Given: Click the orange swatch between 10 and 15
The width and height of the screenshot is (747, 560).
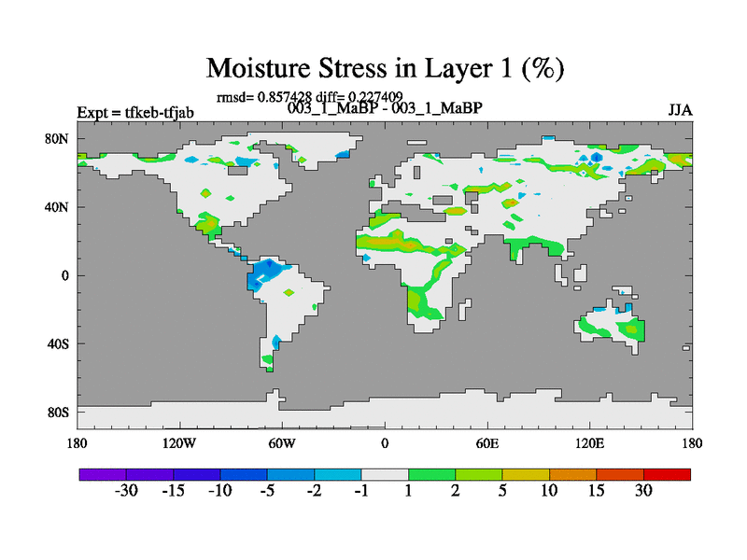Looking at the screenshot, I should click(x=572, y=474).
